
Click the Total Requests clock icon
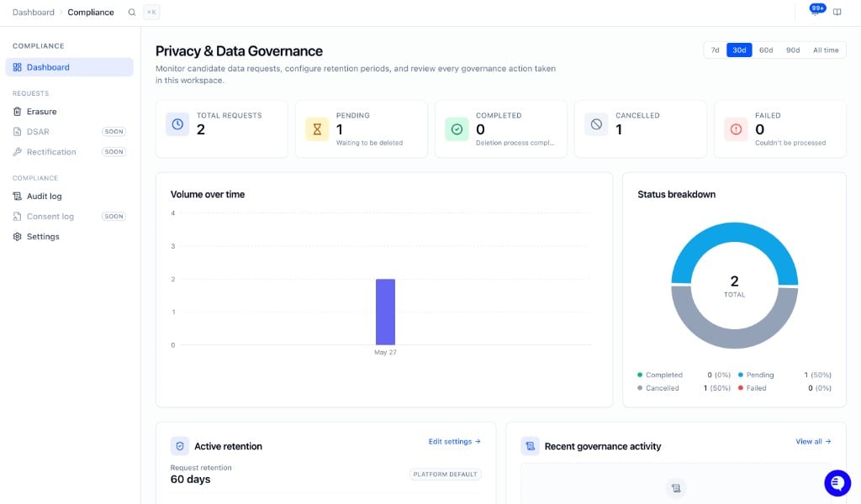tap(177, 124)
